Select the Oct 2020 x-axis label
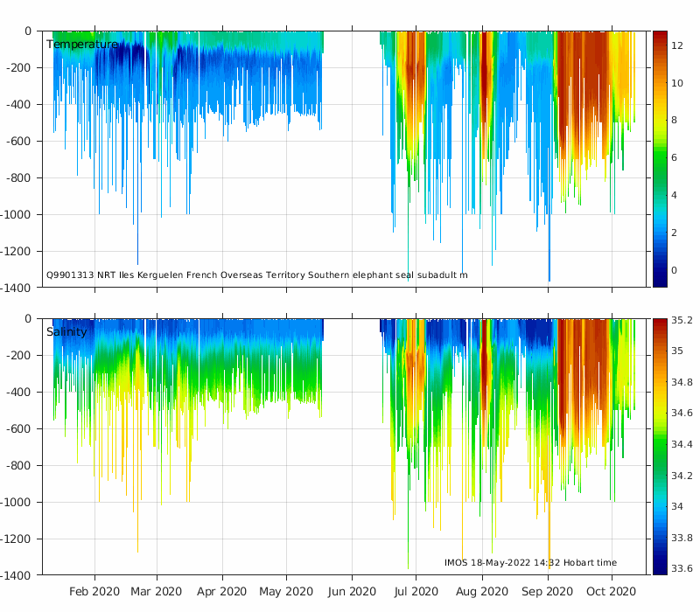700x612 pixels. pyautogui.click(x=611, y=592)
